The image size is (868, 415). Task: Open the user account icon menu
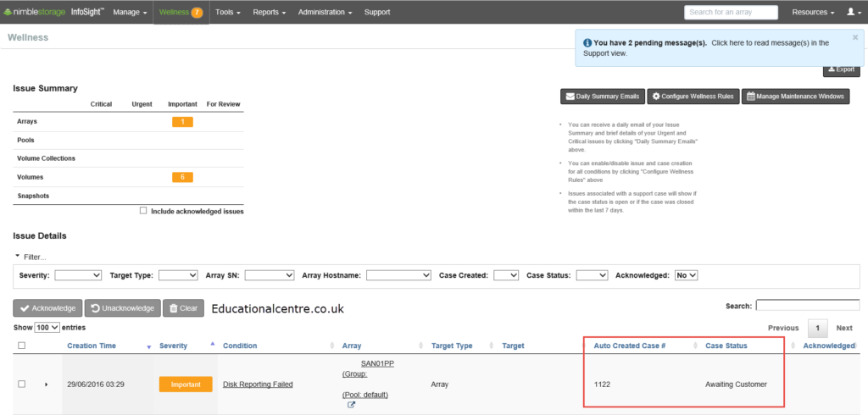pos(854,12)
